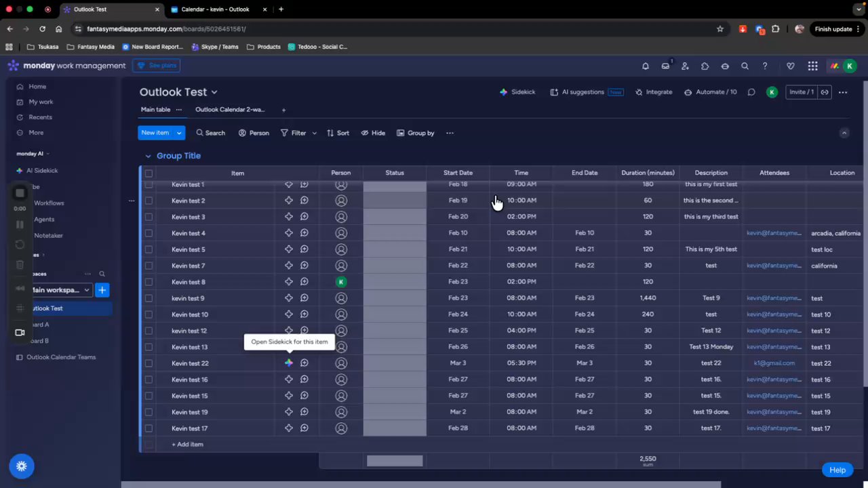Set status color cell for Kevin test 5
868x488 pixels.
point(395,249)
